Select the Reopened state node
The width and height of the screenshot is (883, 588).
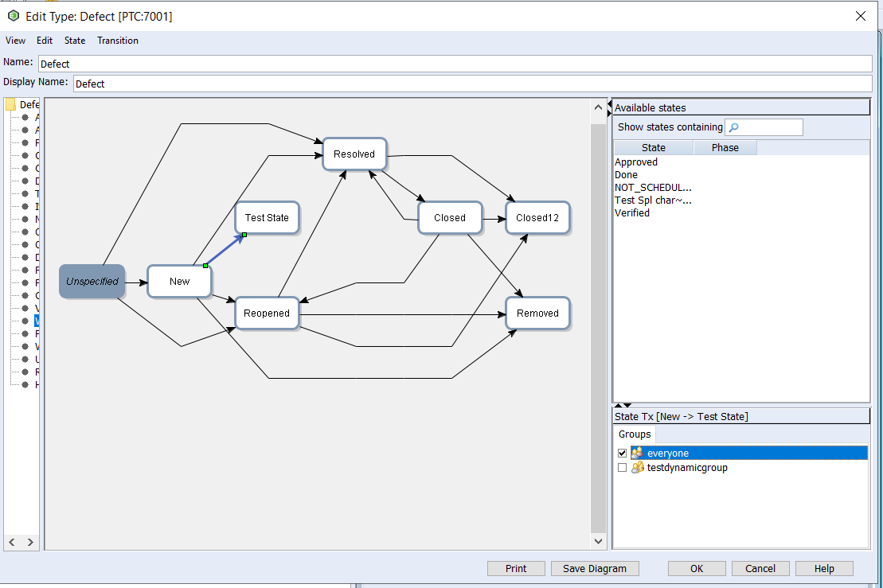click(267, 313)
